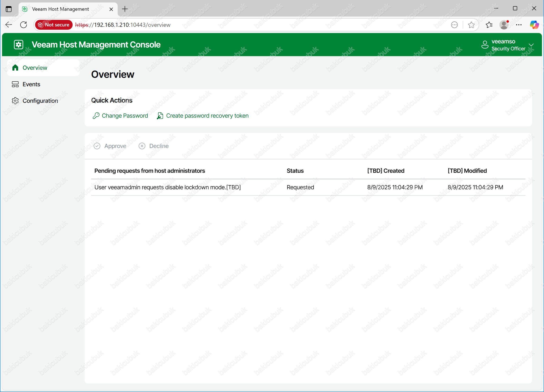Select Configuration in the sidebar menu
544x392 pixels.
coord(43,101)
